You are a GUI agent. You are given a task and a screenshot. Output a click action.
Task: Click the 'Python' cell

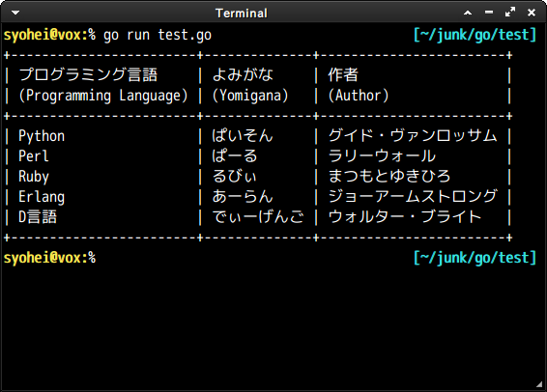pyautogui.click(x=42, y=136)
